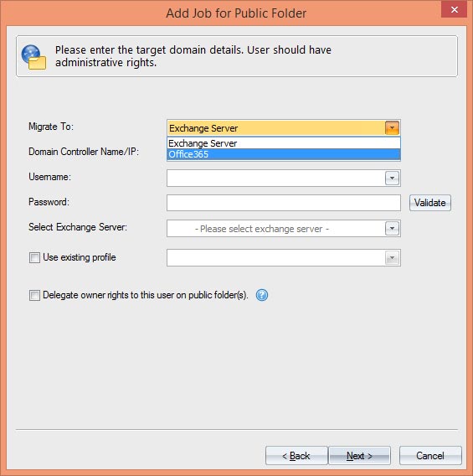The height and width of the screenshot is (476, 473).
Task: Click the Please select exchange server field
Action: coord(276,228)
